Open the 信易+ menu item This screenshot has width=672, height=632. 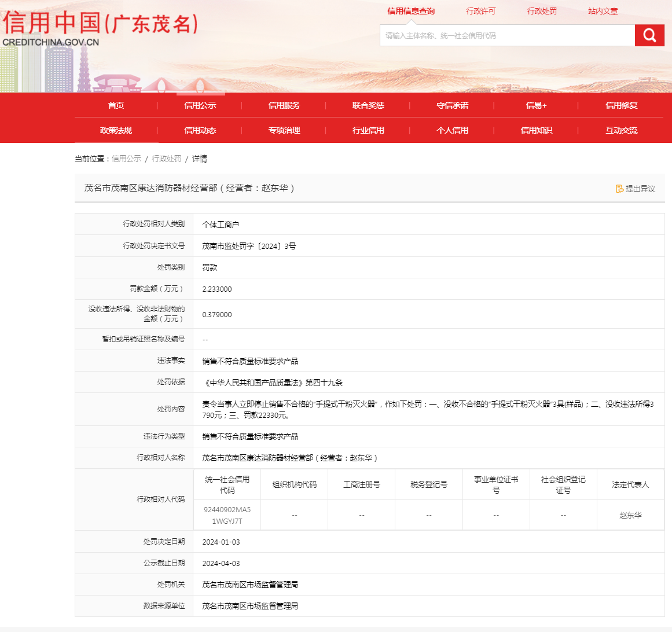[536, 105]
